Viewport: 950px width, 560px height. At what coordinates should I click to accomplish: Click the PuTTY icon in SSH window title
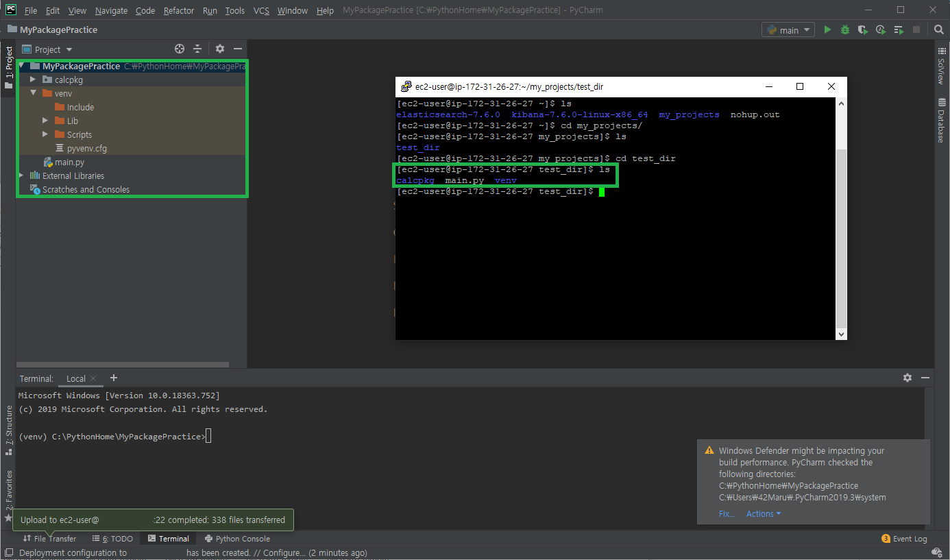[406, 87]
